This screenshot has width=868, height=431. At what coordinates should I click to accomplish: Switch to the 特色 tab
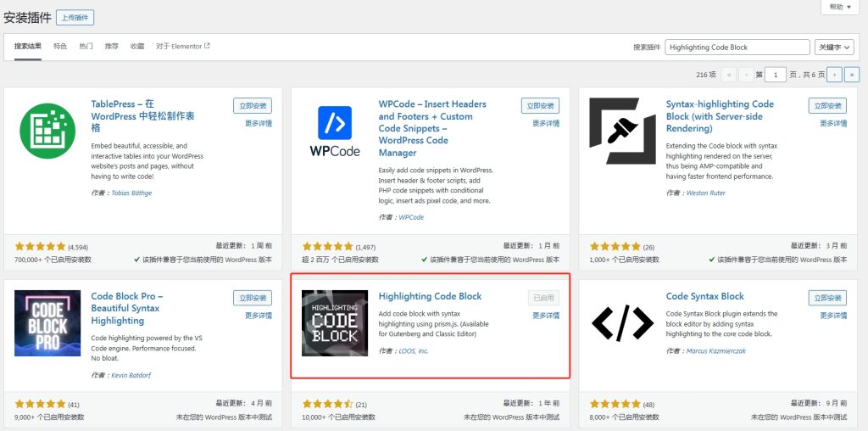click(x=60, y=47)
